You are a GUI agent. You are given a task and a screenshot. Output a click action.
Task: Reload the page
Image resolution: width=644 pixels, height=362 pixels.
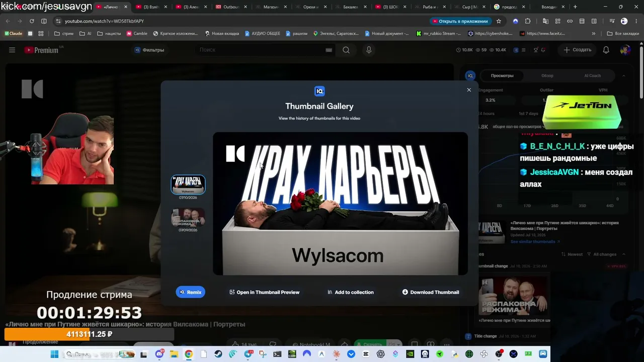click(x=32, y=21)
